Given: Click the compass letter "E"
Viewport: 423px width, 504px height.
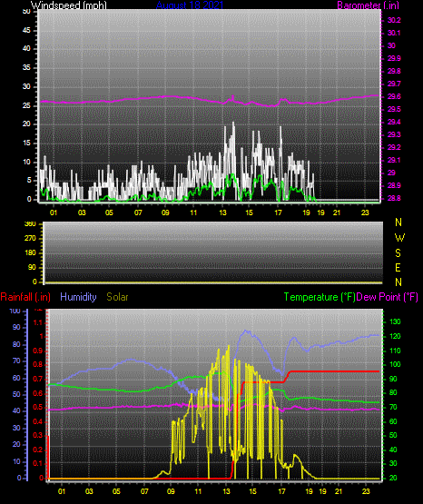Looking at the screenshot, I should 398,268.
